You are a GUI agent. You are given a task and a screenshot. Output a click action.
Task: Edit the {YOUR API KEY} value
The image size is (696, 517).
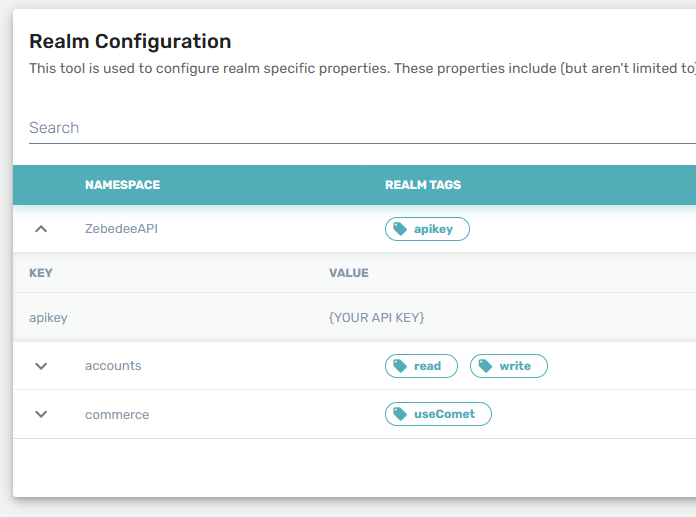click(x=376, y=318)
